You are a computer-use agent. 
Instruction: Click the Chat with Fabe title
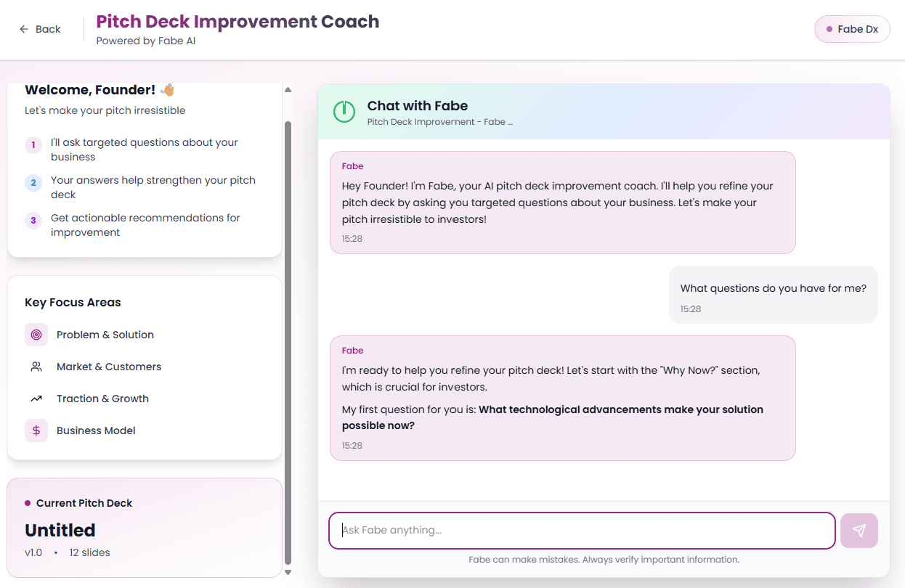click(x=418, y=106)
